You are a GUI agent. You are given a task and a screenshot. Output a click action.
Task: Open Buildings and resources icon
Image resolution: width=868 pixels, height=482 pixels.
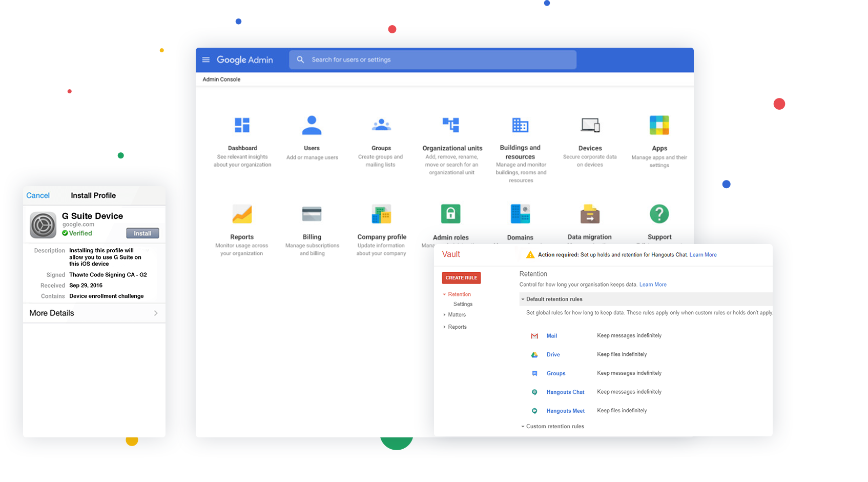pyautogui.click(x=520, y=125)
